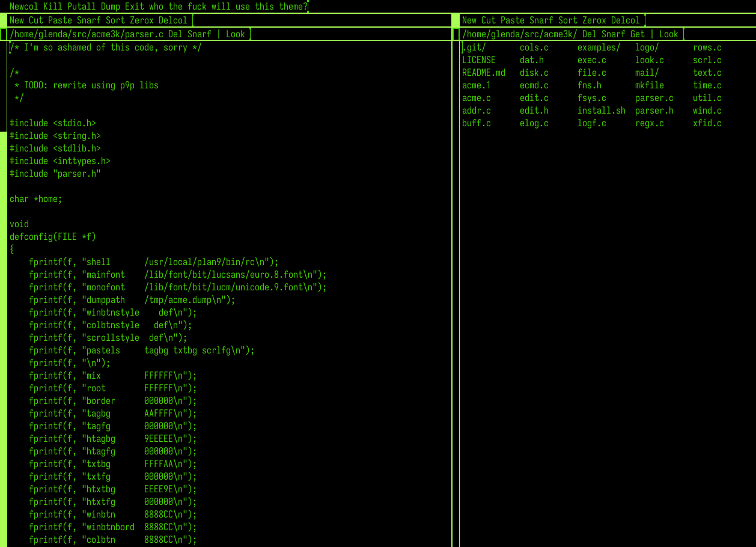The width and height of the screenshot is (756, 547).
Task: Click the xfid.c file entry
Action: (707, 123)
